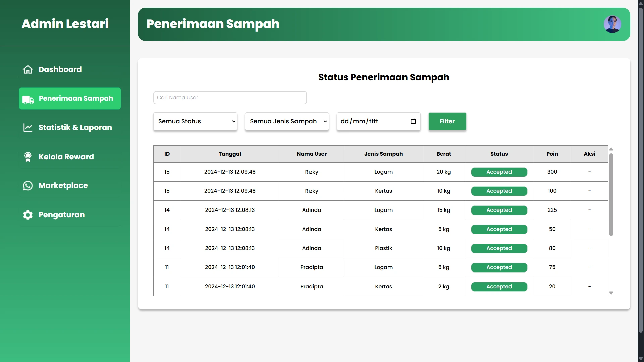The image size is (644, 362).
Task: Click the 225 poin cell
Action: [552, 210]
